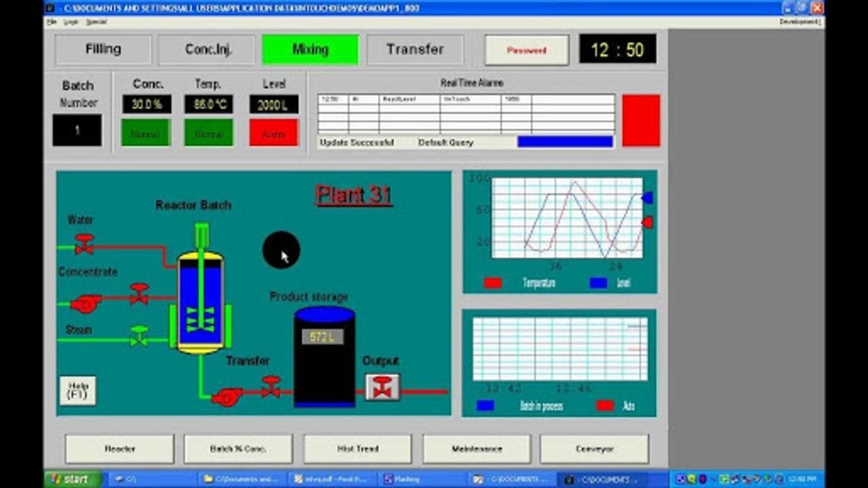This screenshot has height=488, width=868.
Task: Click the red Temperature trend pointer marker
Action: (x=647, y=222)
